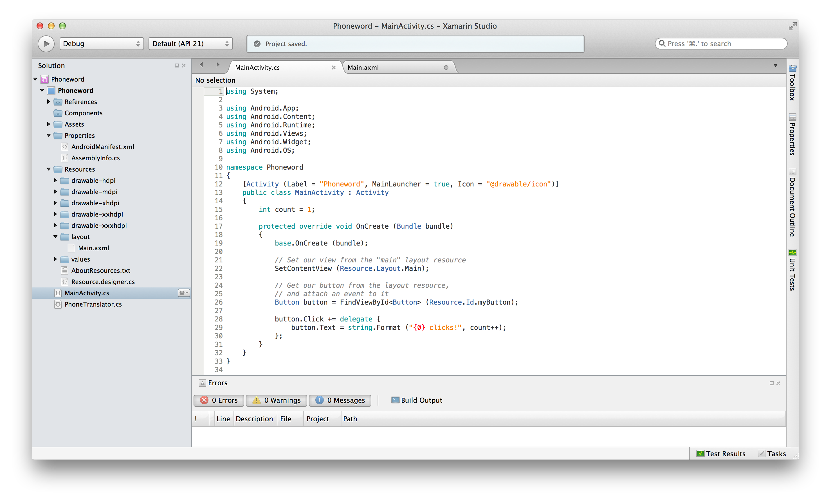Expand the References folder

click(x=49, y=102)
